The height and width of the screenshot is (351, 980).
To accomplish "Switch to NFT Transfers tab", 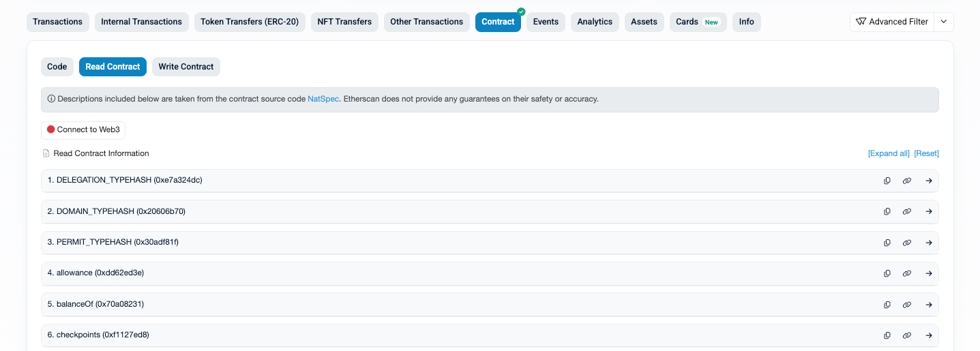I will pos(344,22).
